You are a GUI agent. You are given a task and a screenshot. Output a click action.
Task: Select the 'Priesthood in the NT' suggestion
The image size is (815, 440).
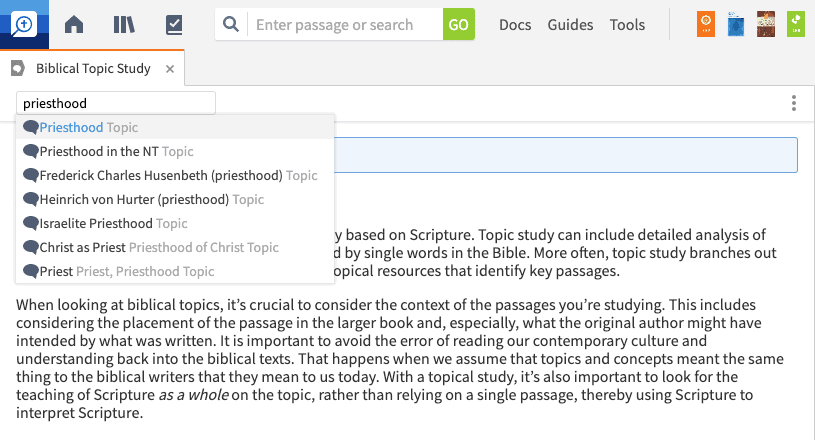click(x=99, y=152)
